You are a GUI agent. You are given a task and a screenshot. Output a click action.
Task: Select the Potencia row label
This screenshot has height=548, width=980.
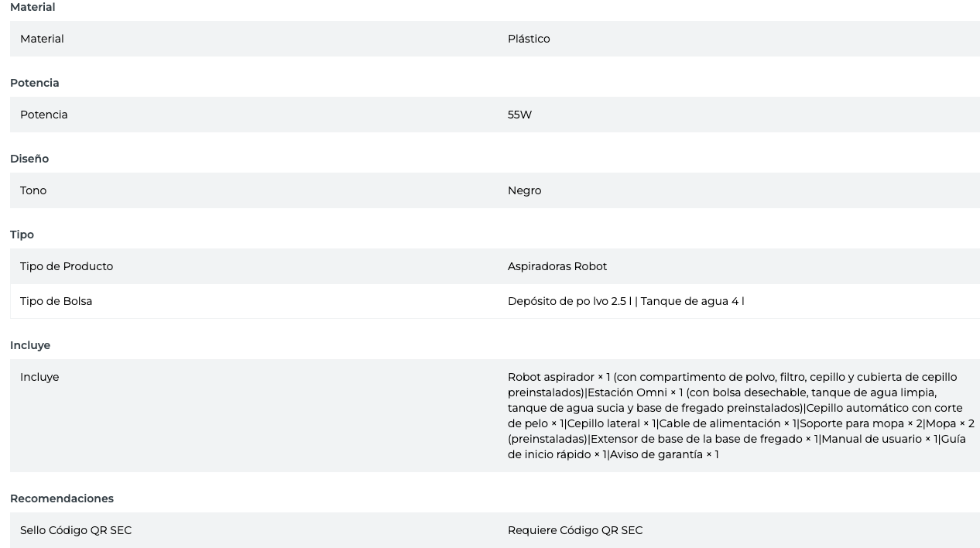pos(43,115)
